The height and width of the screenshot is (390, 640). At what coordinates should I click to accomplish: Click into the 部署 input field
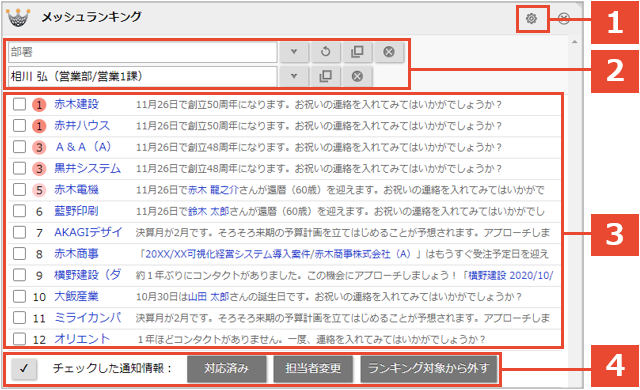point(142,52)
